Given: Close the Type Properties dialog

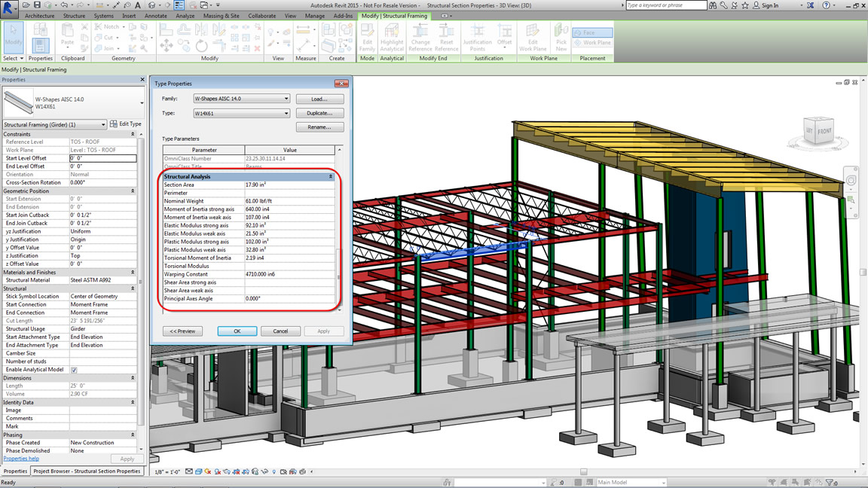Looking at the screenshot, I should pyautogui.click(x=341, y=84).
